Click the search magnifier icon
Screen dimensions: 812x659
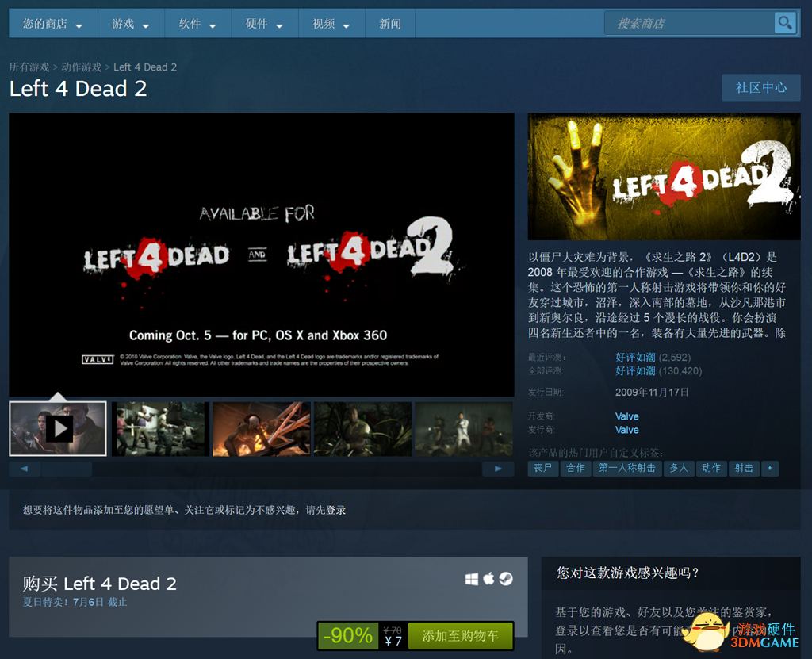[x=785, y=23]
